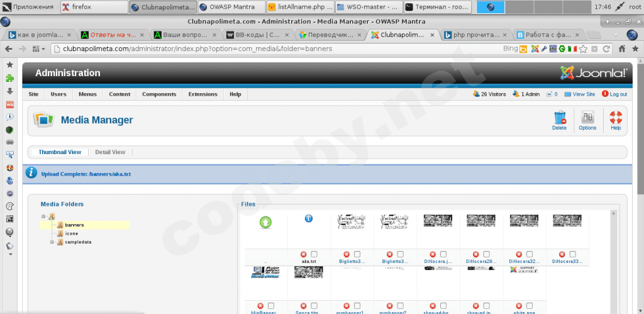The image size is (644, 314).
Task: Click the Bing search engine icon
Action: (523, 49)
